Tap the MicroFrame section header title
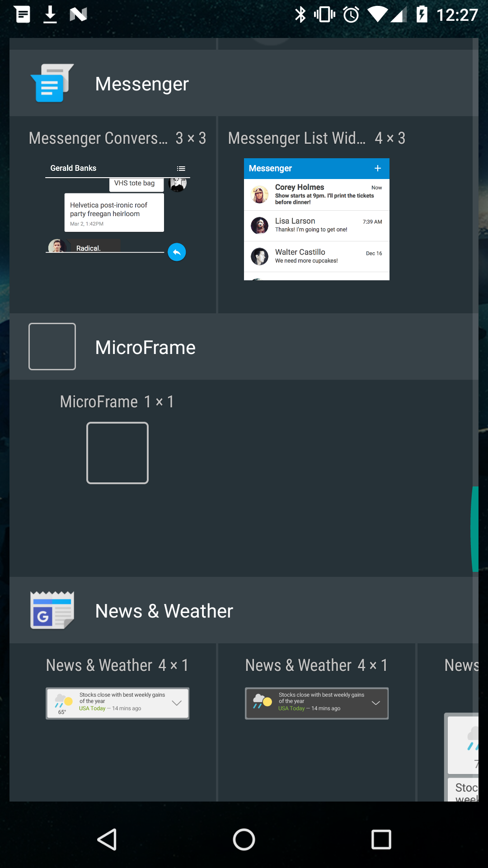The image size is (488, 868). (x=145, y=347)
